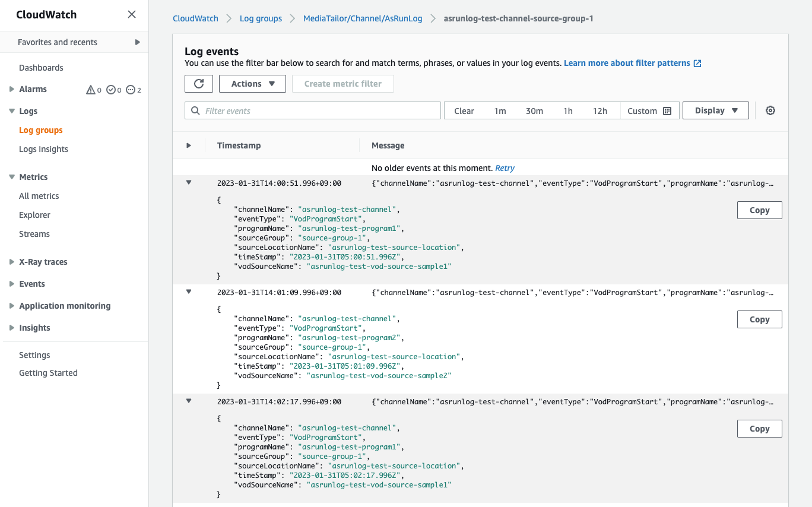
Task: Click the alarms in-alarm warning triangle icon
Action: pos(91,90)
